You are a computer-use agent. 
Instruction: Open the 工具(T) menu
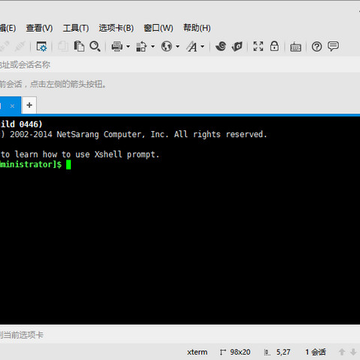click(x=76, y=28)
